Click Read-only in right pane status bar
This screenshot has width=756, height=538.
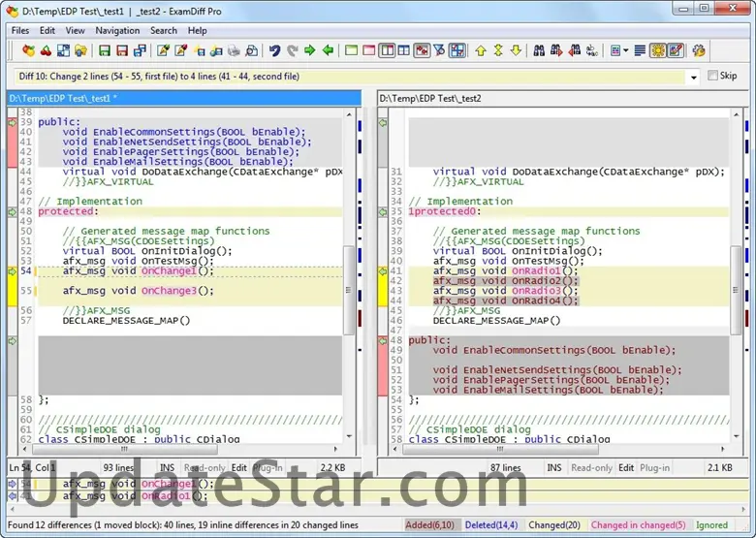[x=591, y=467]
